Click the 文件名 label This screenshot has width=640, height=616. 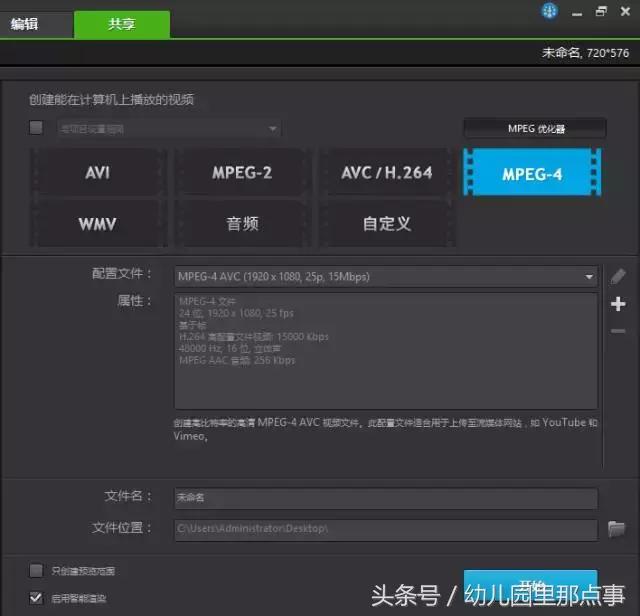[128, 496]
